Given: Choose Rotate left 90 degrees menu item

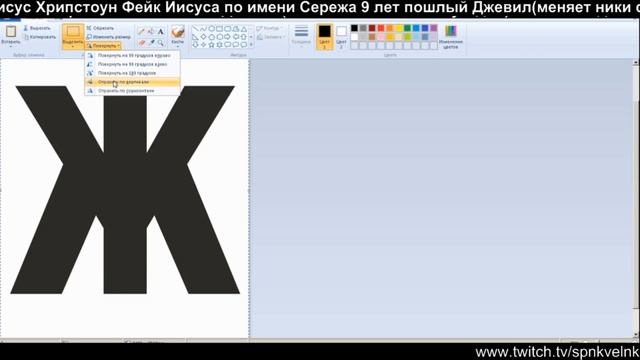Looking at the screenshot, I should coord(132,64).
